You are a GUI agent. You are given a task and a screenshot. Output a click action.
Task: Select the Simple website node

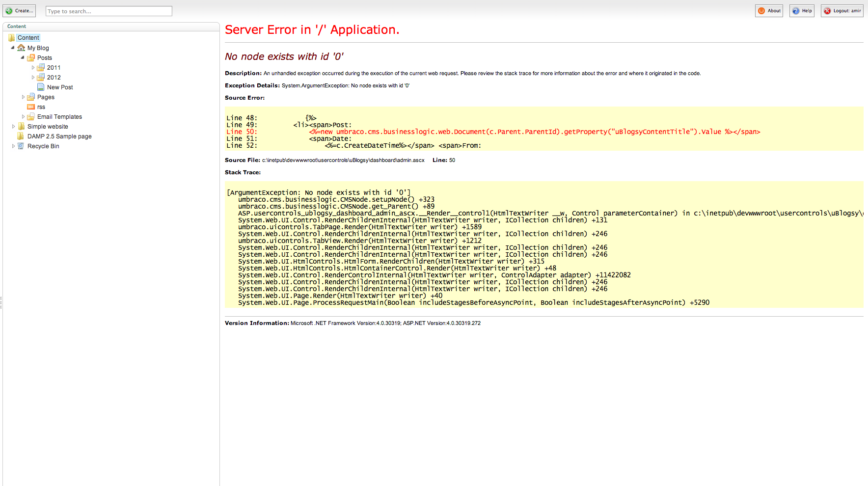tap(48, 127)
